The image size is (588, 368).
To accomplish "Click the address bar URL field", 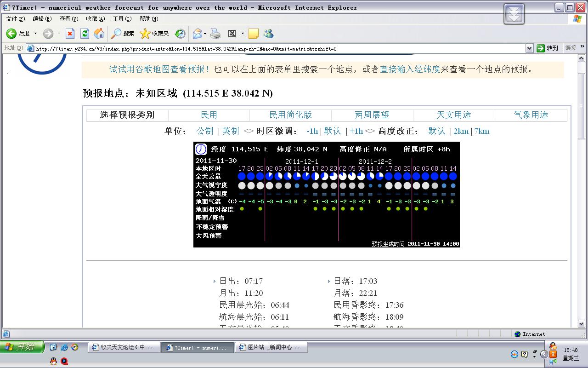I will (x=276, y=48).
